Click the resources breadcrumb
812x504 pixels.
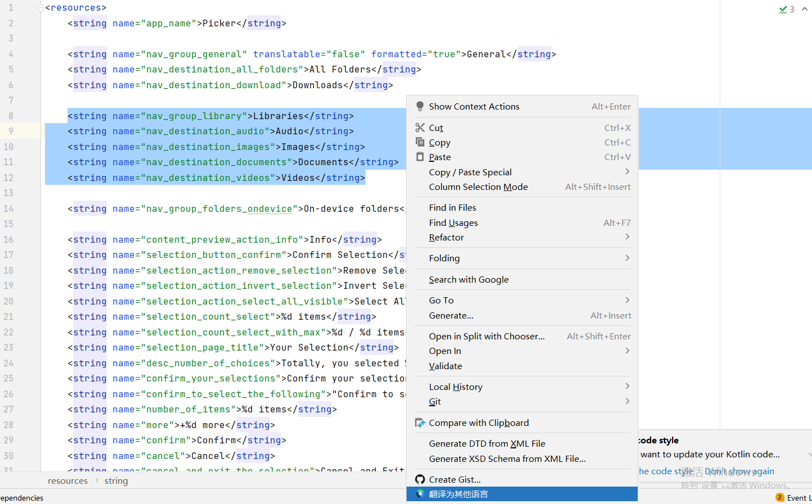tap(67, 480)
